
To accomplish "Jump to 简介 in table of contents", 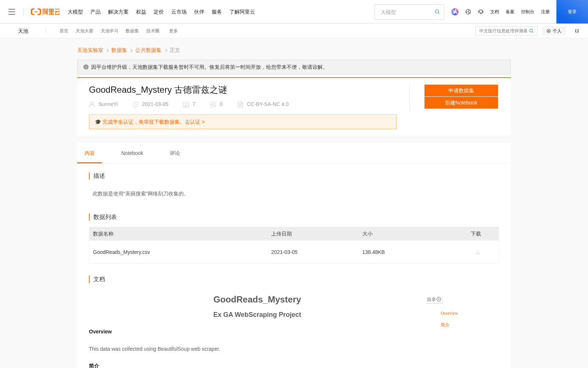I will tap(445, 325).
